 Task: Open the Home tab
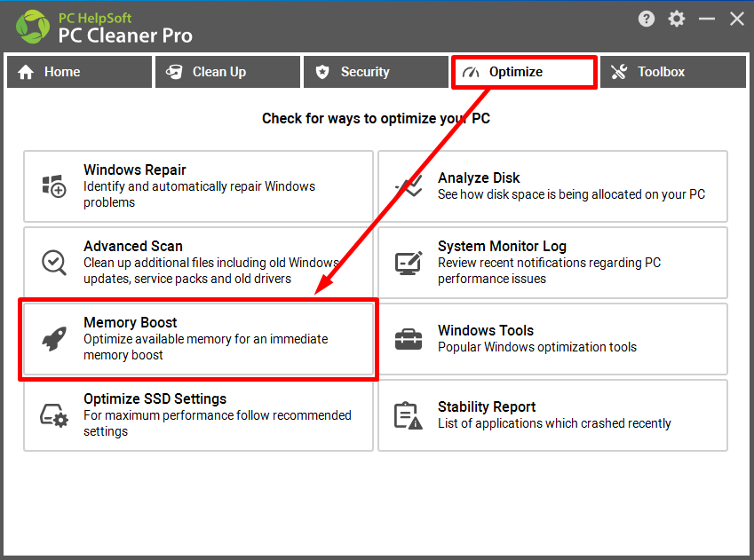coord(79,72)
